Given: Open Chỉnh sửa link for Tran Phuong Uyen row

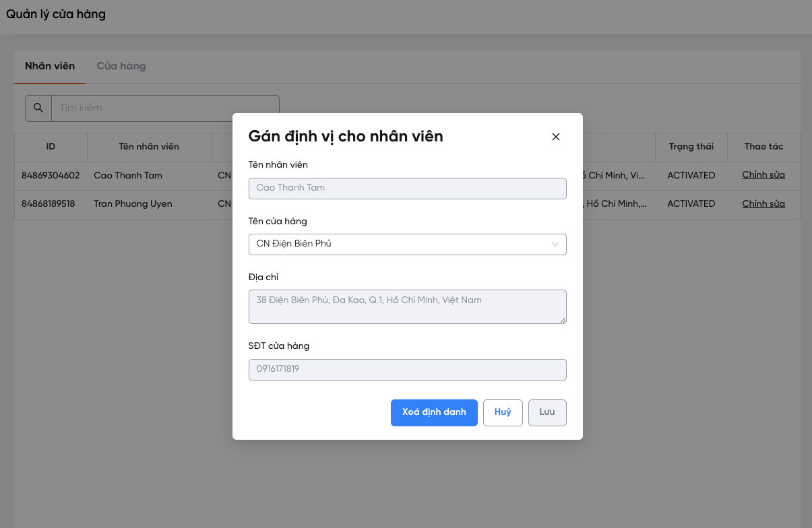Looking at the screenshot, I should click(x=763, y=203).
